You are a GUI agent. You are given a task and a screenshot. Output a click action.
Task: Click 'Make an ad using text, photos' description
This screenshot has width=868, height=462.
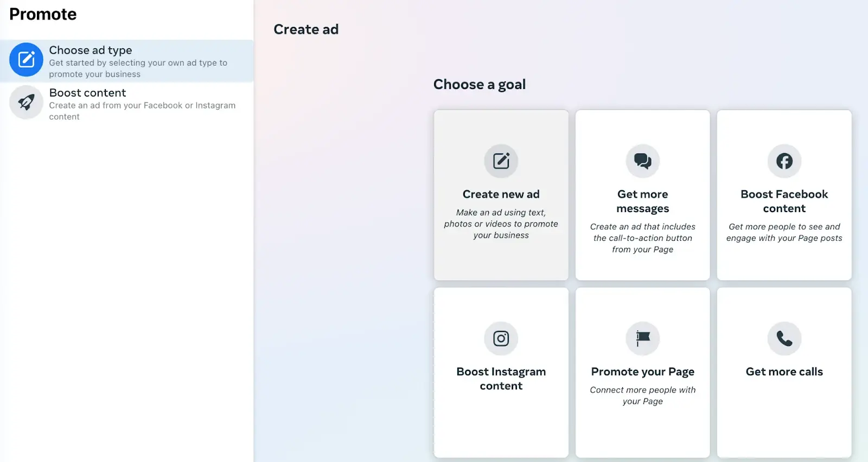[501, 224]
